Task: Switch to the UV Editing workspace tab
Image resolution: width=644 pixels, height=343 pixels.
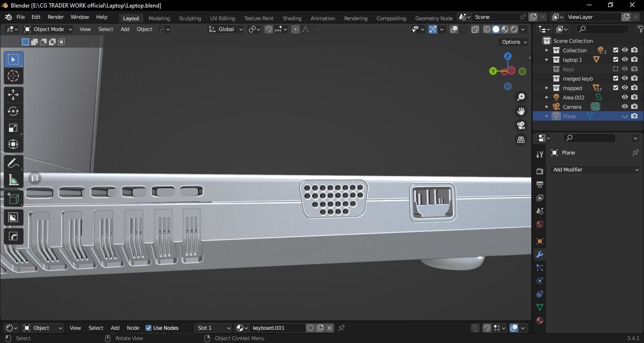Action: [223, 18]
